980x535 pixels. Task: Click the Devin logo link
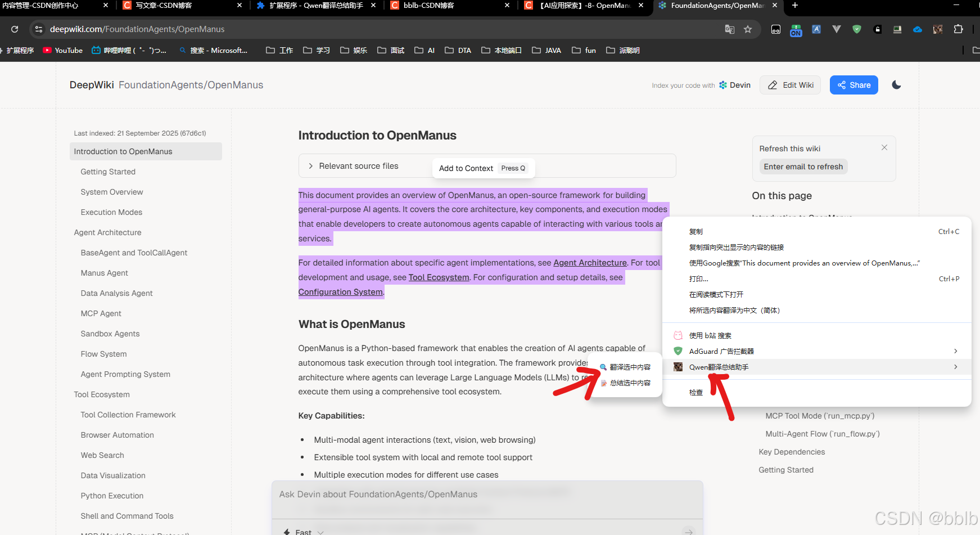[735, 85]
